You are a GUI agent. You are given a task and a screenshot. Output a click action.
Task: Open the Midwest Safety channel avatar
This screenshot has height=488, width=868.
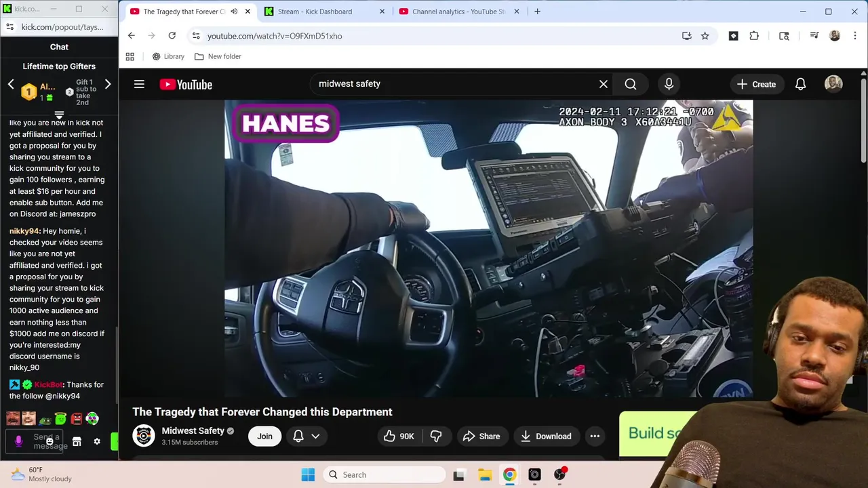point(144,436)
